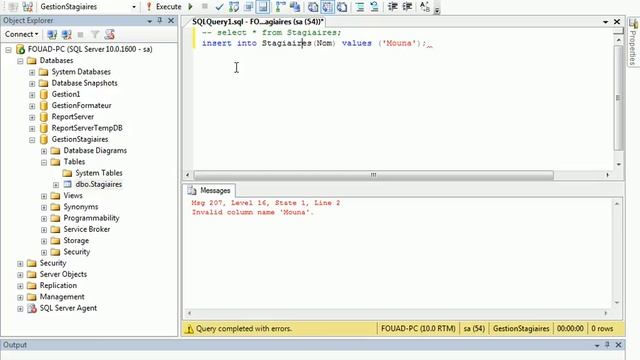This screenshot has width=640, height=360.
Task: Click the Object Explorer Stop icon
Action: tap(80, 35)
